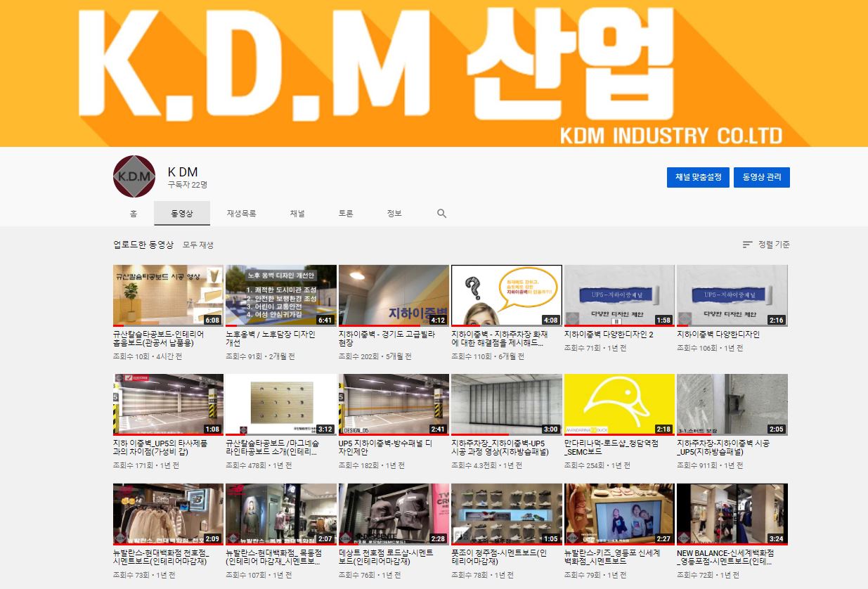Open title 폴존이 청주점-시멘트보드
Viewport: 868px width, 589px height.
[x=499, y=558]
